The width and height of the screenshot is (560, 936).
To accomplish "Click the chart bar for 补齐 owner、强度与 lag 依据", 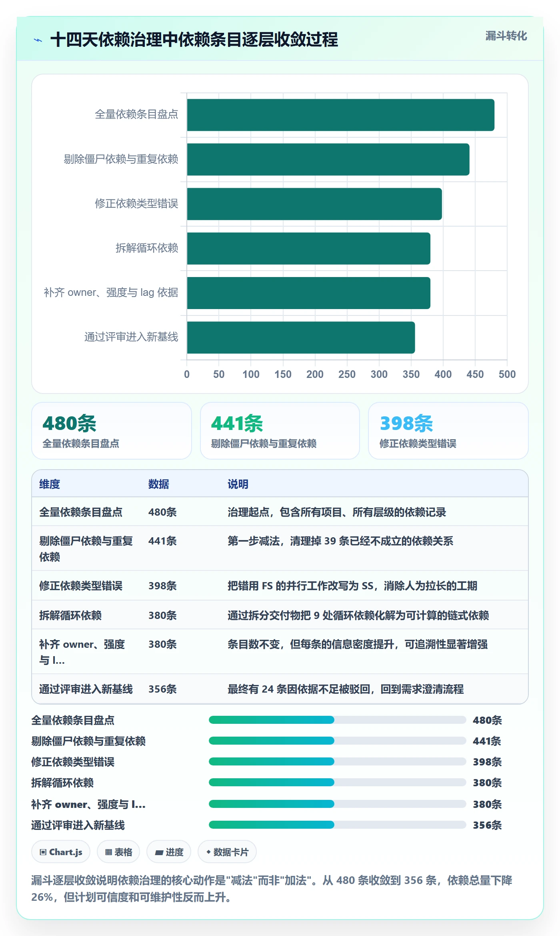I will point(309,293).
